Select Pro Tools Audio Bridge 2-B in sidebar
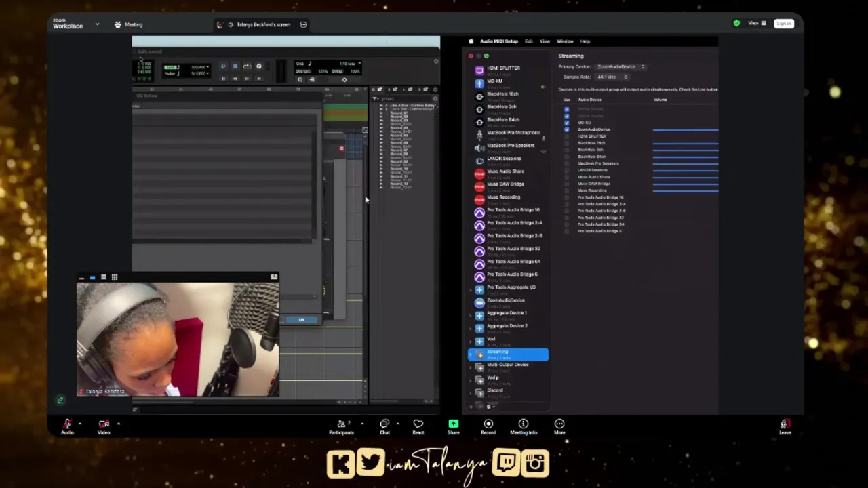868x488 pixels. click(507, 238)
